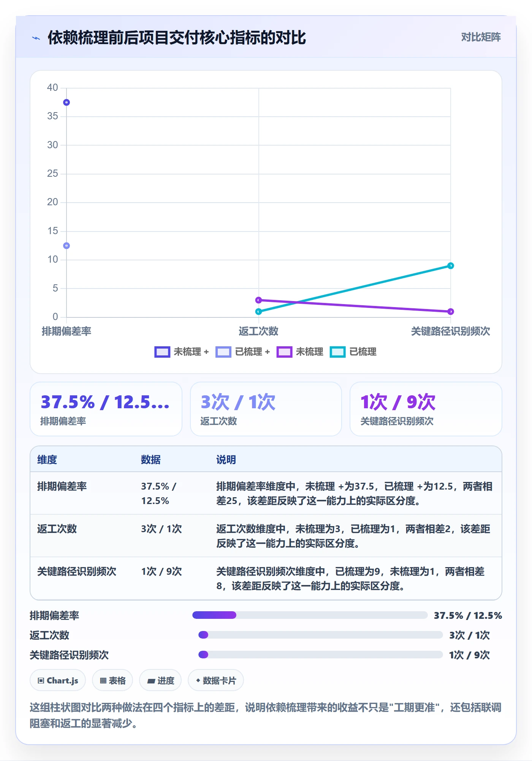Screen dimensions: 532x761
Task: Toggle the first 未梳理 + legend swatch
Action: (162, 352)
